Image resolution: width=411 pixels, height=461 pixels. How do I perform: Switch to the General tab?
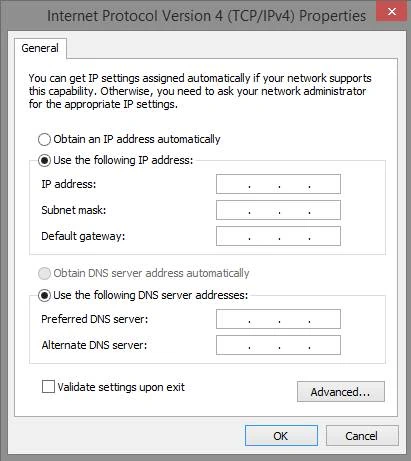click(40, 48)
